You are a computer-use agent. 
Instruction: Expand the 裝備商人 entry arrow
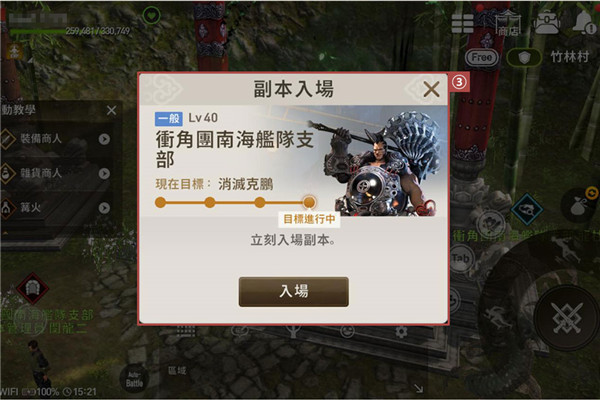(x=104, y=139)
